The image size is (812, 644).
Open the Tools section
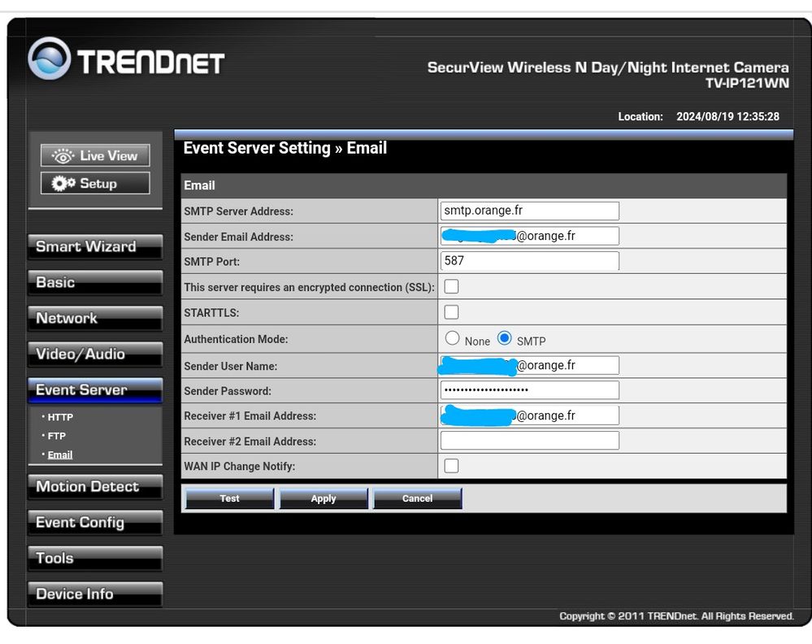click(95, 558)
